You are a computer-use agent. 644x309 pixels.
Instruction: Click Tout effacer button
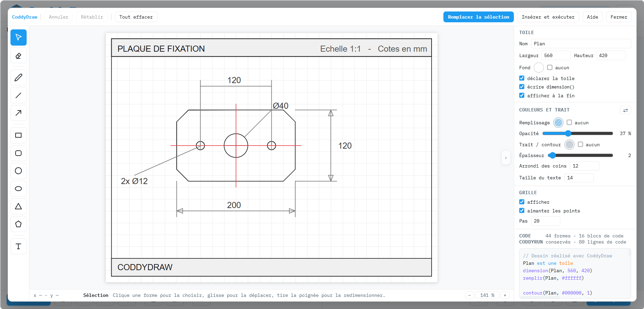[136, 17]
